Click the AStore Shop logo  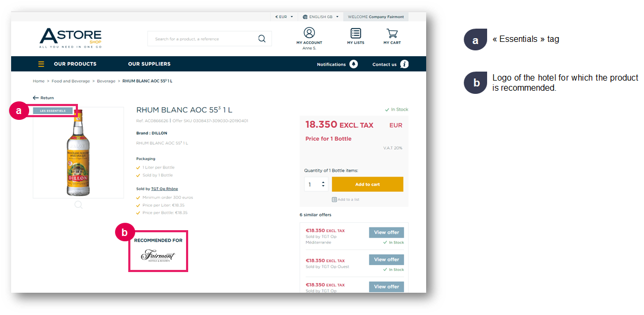pyautogui.click(x=70, y=38)
